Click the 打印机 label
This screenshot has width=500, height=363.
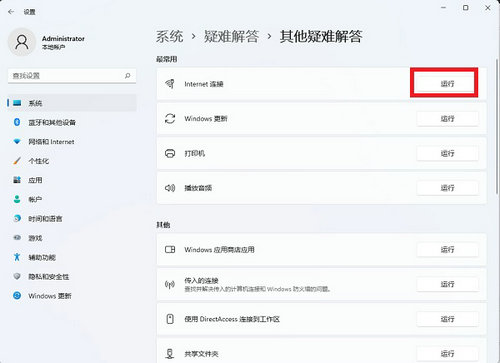(x=195, y=153)
